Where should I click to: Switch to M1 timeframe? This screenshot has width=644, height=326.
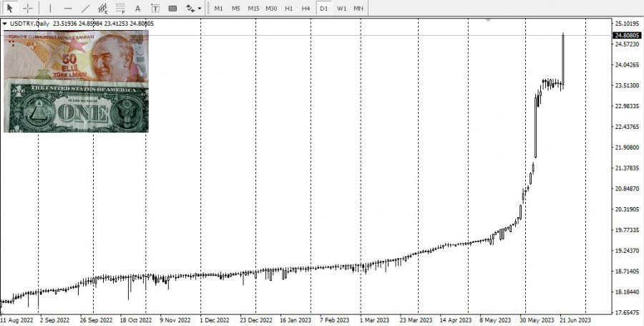(x=218, y=8)
